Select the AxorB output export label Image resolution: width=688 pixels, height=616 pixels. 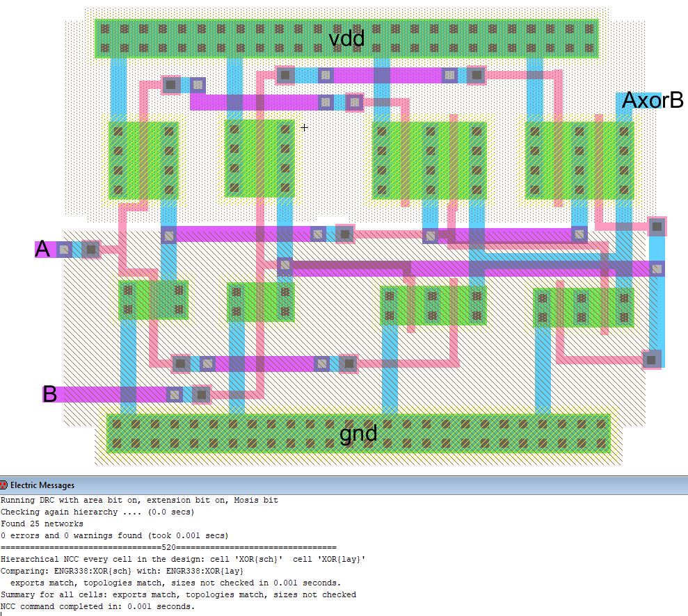[652, 100]
